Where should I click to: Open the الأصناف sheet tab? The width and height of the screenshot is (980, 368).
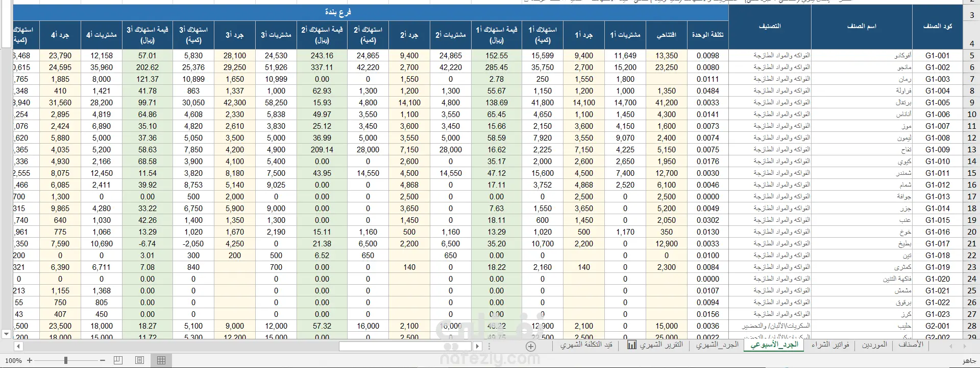[x=911, y=345]
